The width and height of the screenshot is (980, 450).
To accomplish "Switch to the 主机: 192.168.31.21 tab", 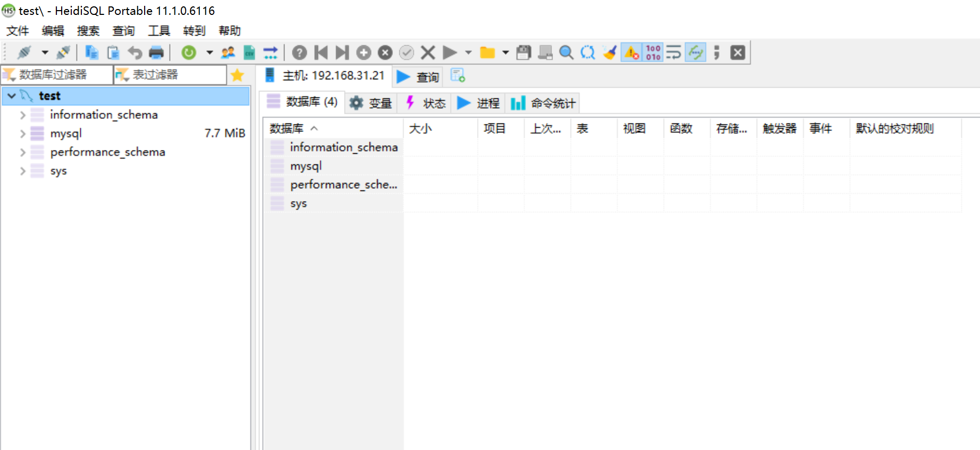I will (x=325, y=76).
